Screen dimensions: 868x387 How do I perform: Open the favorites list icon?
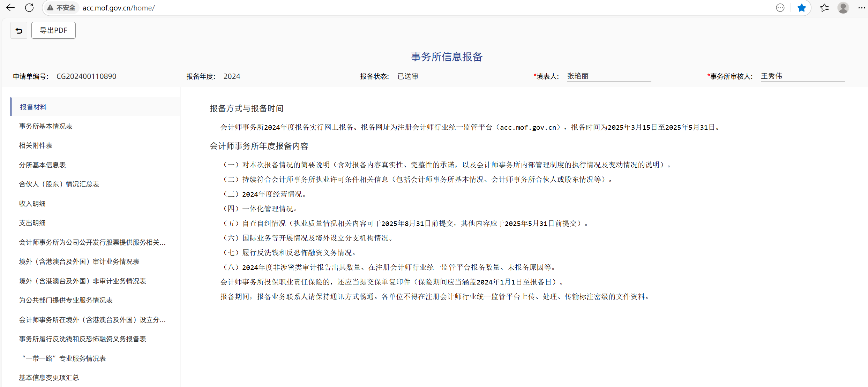point(824,8)
